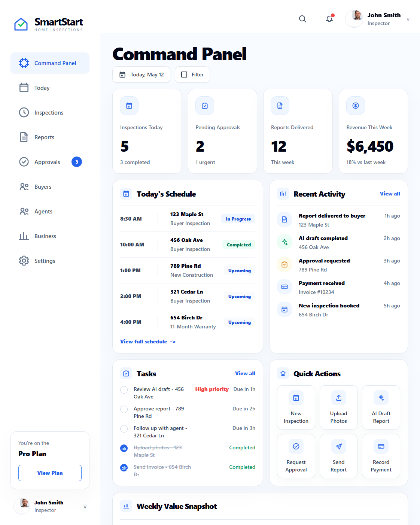Uncheck the Upload photos - 123 Maple St task
Viewport: 420px width, 525px height.
click(x=124, y=448)
